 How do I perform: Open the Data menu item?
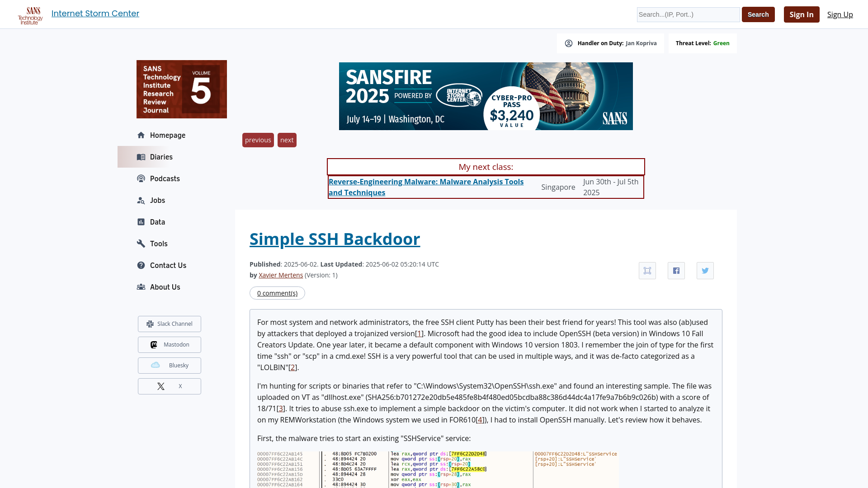157,222
